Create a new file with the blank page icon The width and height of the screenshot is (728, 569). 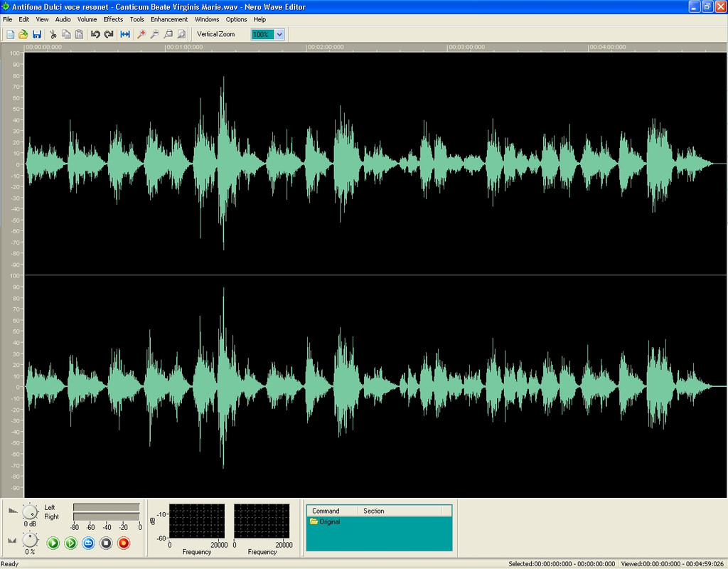[10, 34]
